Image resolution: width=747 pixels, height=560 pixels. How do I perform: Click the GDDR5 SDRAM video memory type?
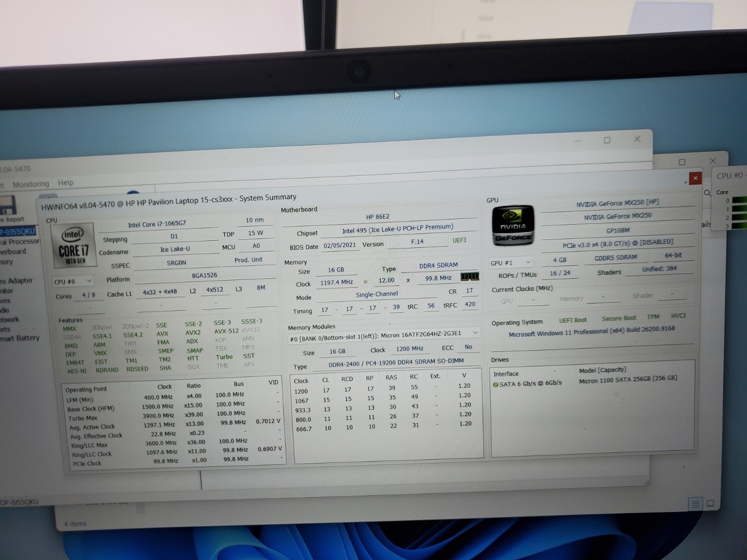(x=615, y=258)
